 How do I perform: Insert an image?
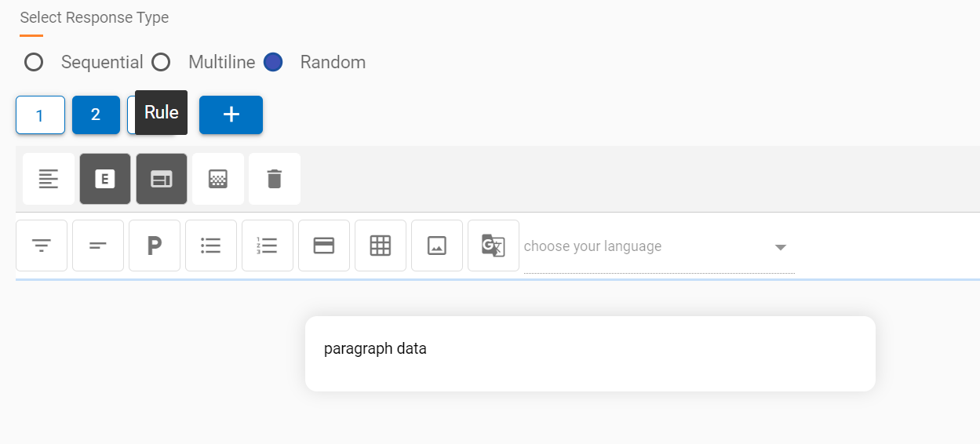[x=437, y=246]
